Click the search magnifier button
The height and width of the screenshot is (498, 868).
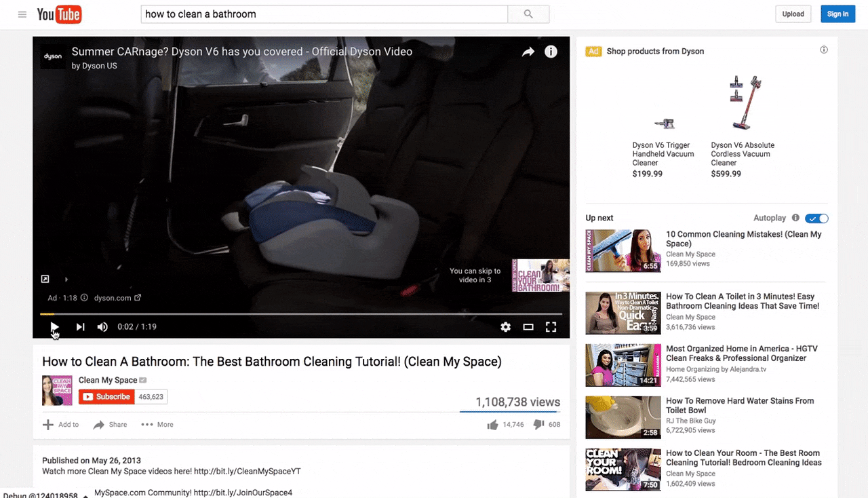(528, 14)
